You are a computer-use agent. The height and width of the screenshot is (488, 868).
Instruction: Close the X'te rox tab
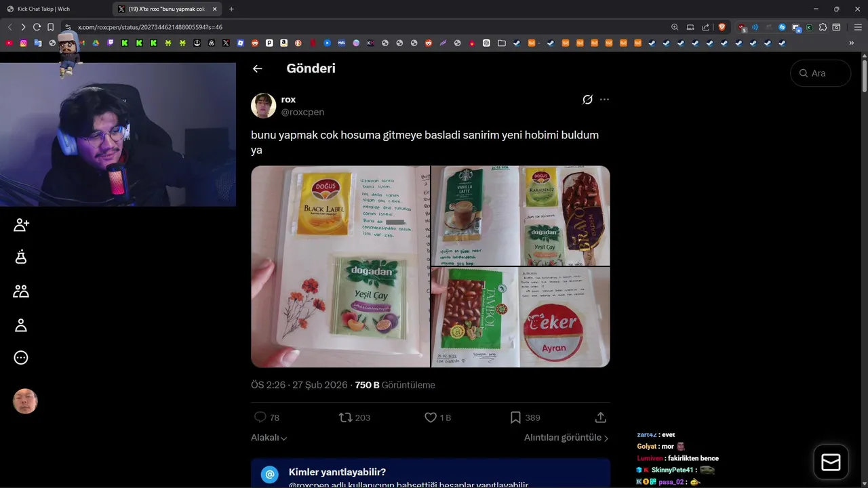pos(214,9)
